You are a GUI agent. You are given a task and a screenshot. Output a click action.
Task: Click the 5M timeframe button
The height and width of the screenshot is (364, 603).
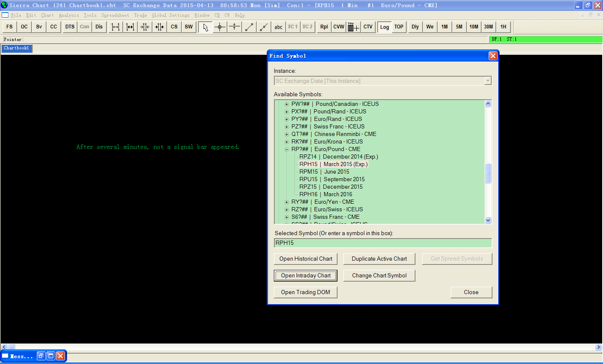click(x=459, y=27)
